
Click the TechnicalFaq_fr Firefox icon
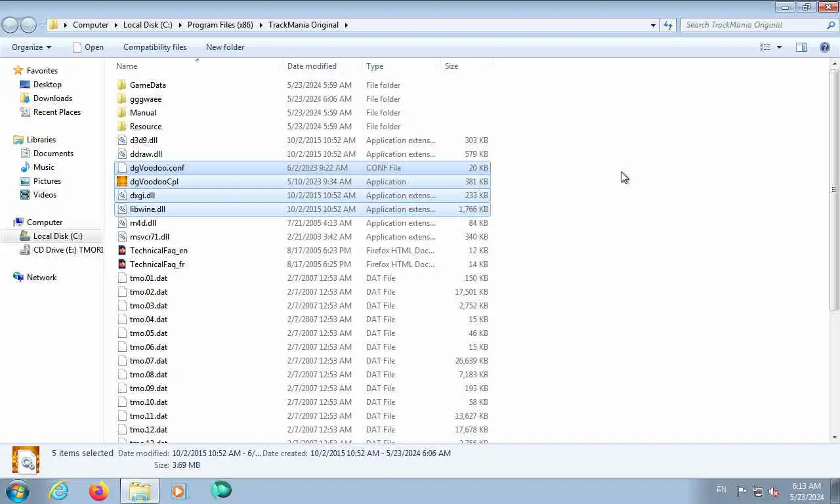coord(121,264)
